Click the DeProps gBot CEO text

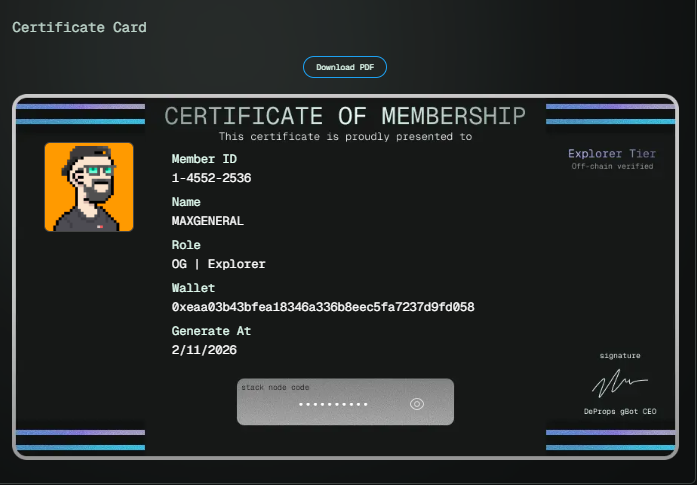coord(620,412)
